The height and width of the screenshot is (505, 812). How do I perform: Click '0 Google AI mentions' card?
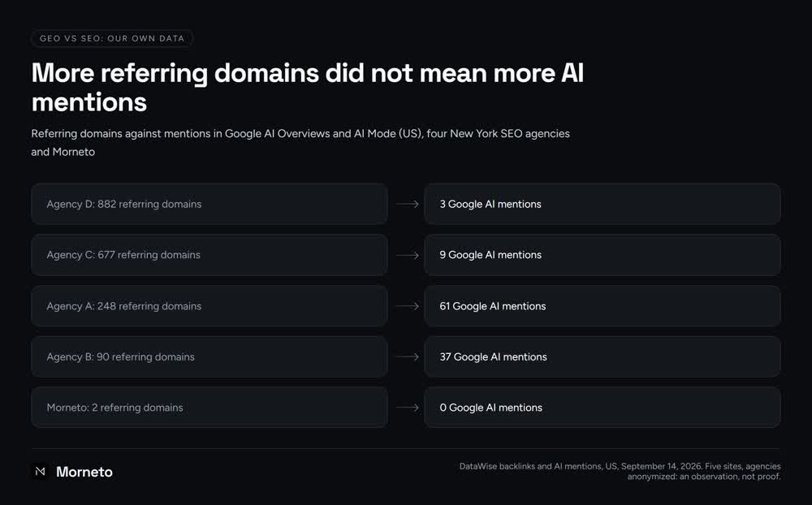pyautogui.click(x=603, y=408)
